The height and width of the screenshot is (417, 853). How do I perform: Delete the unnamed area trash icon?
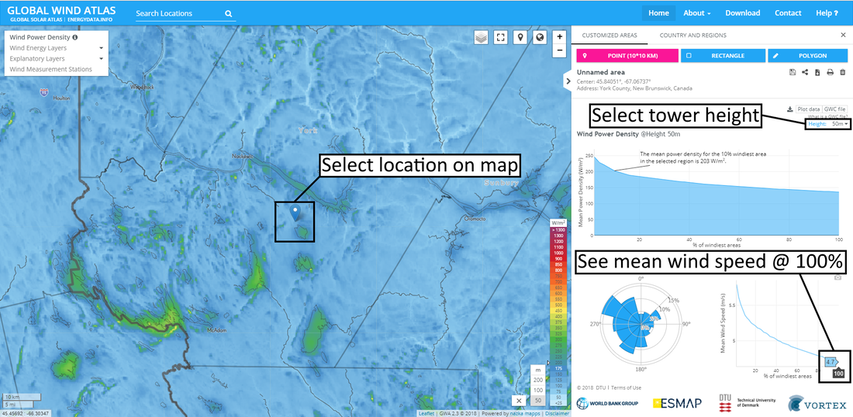(843, 72)
